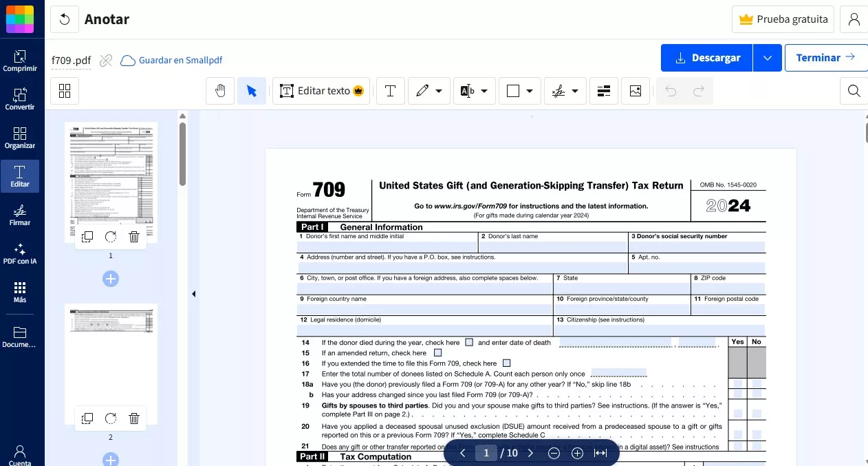
Task: Check the line 14 donor died checkbox
Action: pos(469,342)
